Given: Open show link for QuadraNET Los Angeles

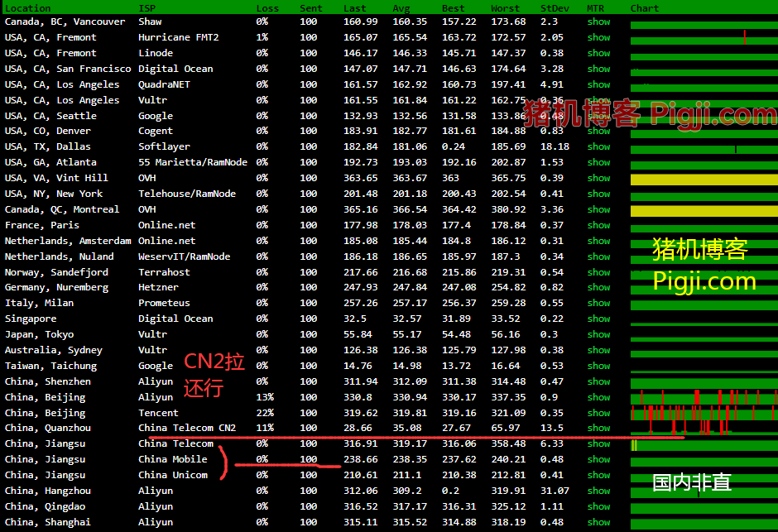Looking at the screenshot, I should coord(598,84).
